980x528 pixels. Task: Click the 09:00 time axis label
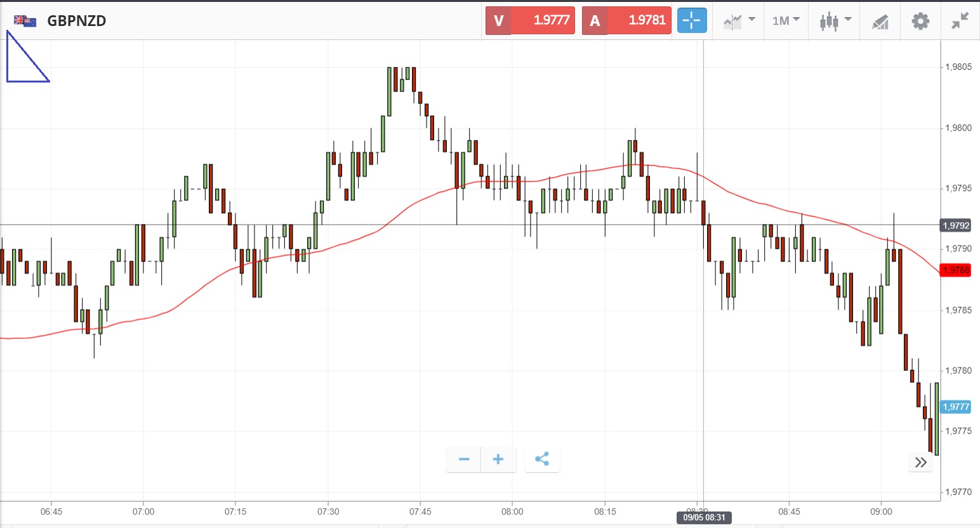point(881,511)
